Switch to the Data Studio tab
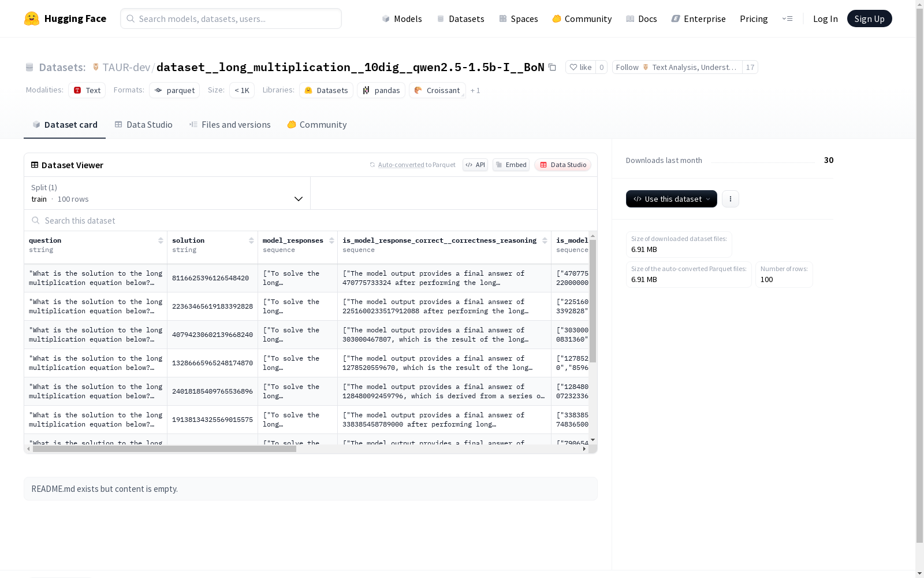 144,124
